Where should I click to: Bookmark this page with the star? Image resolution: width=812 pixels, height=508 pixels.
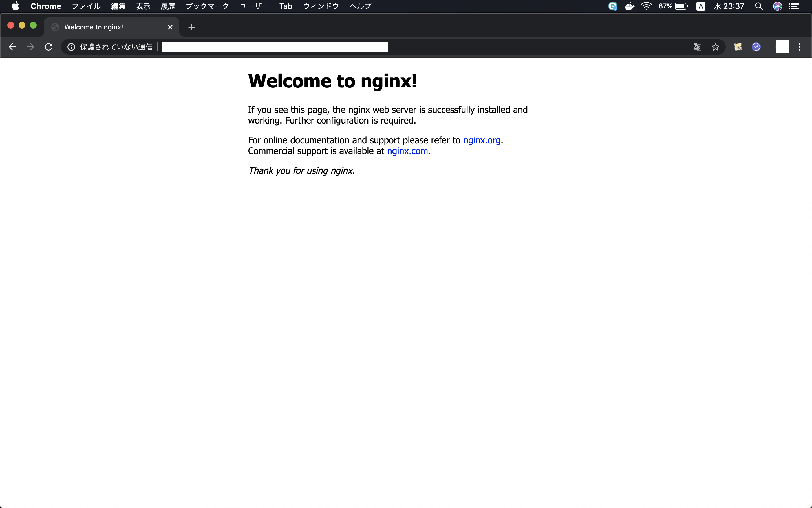pos(715,47)
